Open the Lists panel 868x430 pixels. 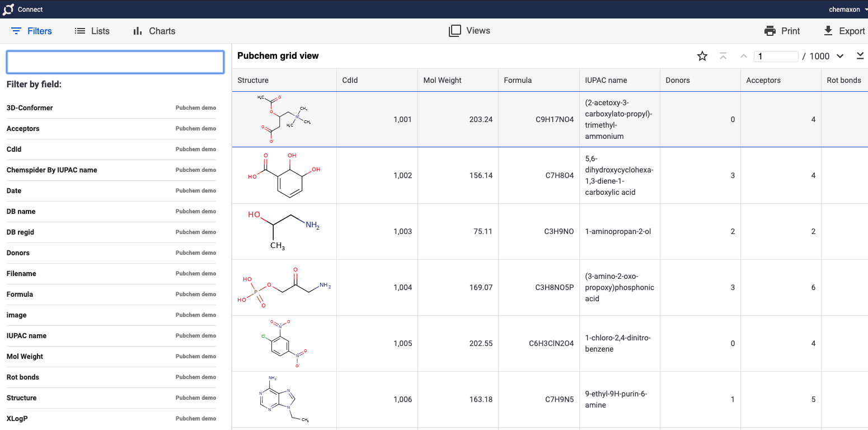tap(92, 31)
